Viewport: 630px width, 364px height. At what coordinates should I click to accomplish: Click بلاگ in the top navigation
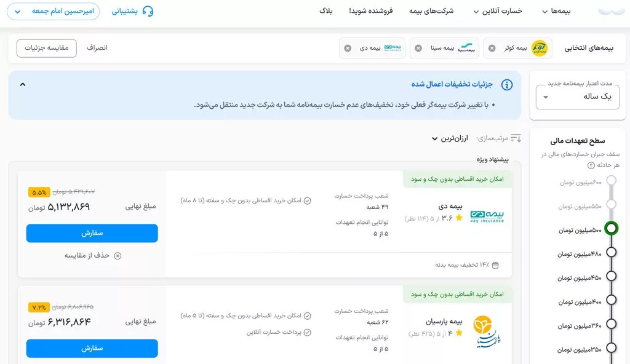[326, 11]
